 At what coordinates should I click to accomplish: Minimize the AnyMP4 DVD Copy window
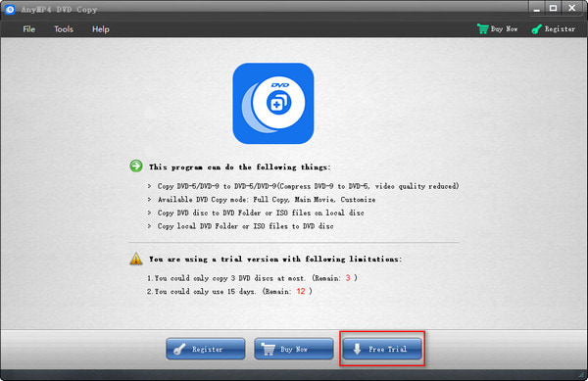pos(537,9)
